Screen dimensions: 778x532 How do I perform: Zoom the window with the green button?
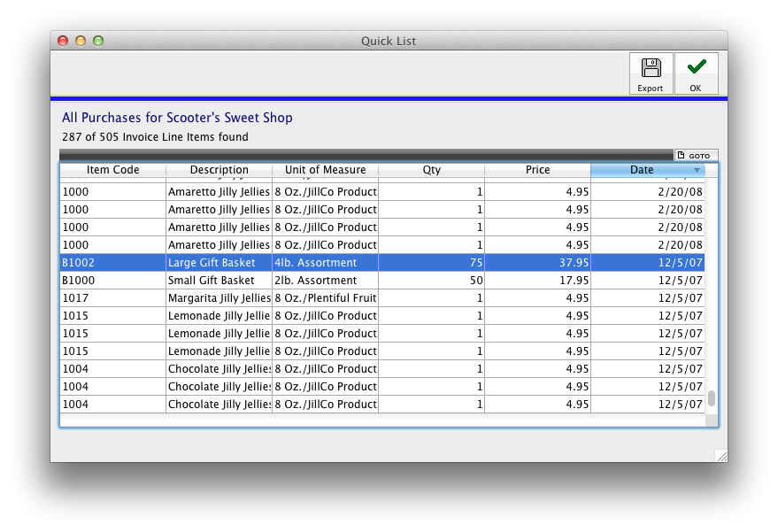click(98, 41)
